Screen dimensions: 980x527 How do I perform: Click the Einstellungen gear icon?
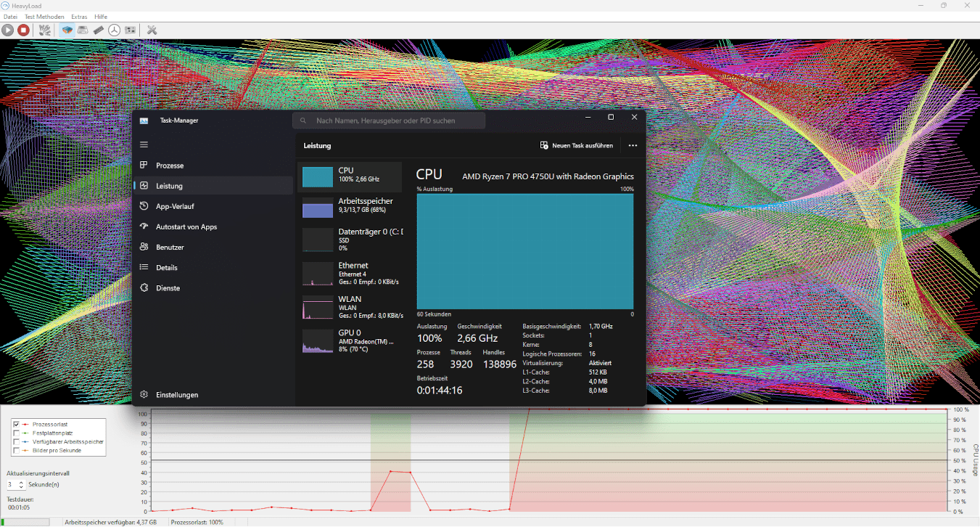144,395
